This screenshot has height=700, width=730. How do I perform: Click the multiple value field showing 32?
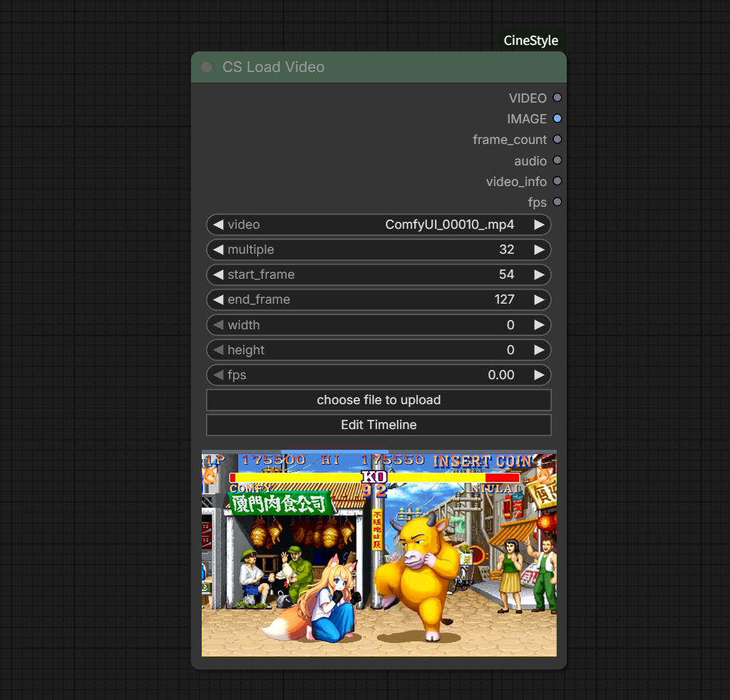click(379, 249)
